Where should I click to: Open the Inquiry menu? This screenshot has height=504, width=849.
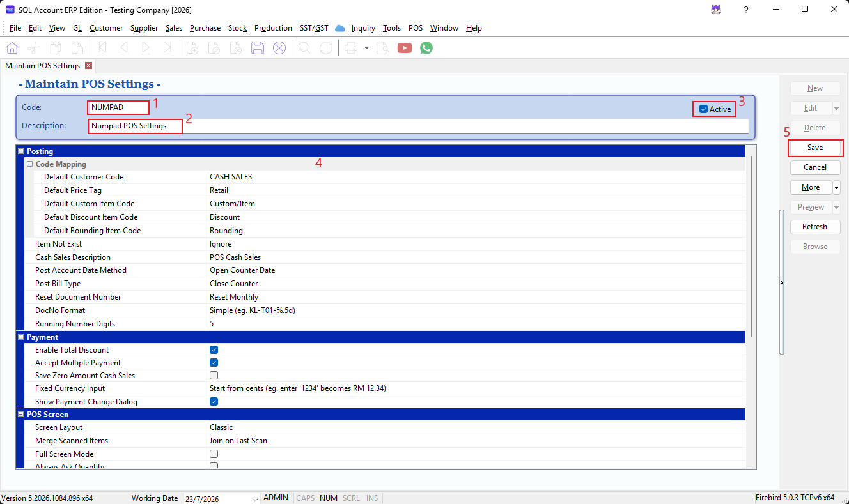click(x=364, y=28)
